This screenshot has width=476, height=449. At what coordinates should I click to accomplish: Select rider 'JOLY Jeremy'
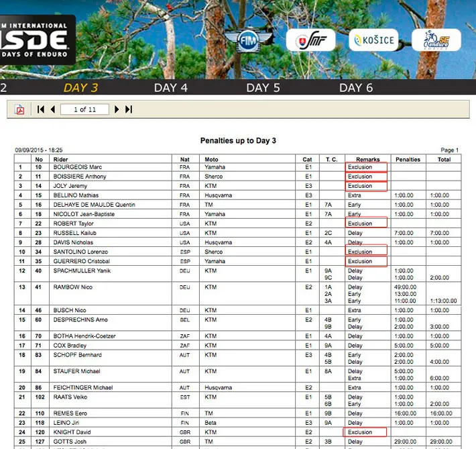70,186
